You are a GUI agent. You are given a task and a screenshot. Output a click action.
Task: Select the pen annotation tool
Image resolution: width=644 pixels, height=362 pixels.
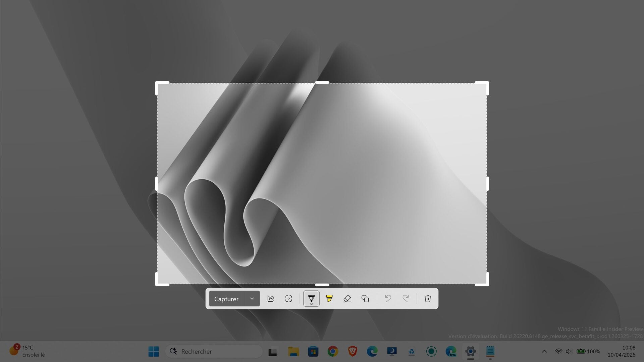coord(311,298)
